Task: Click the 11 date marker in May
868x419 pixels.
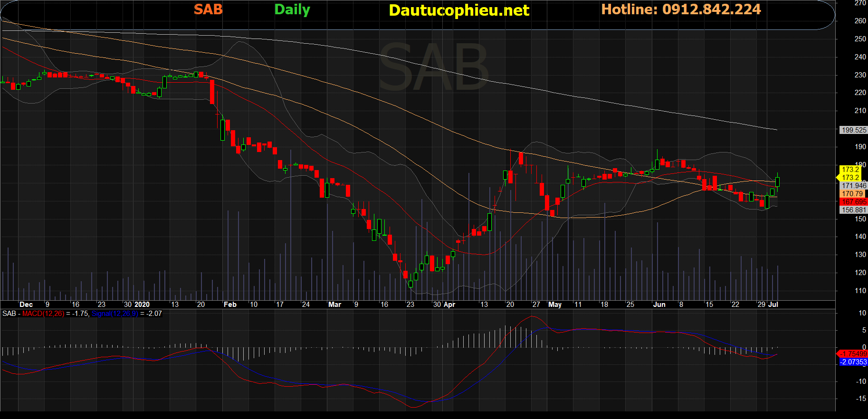Action: (578, 305)
